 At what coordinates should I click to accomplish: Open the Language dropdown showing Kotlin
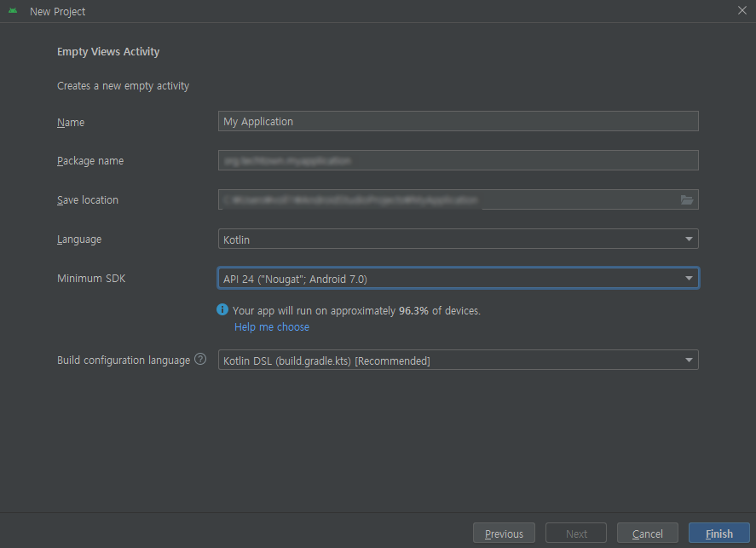pyautogui.click(x=458, y=239)
